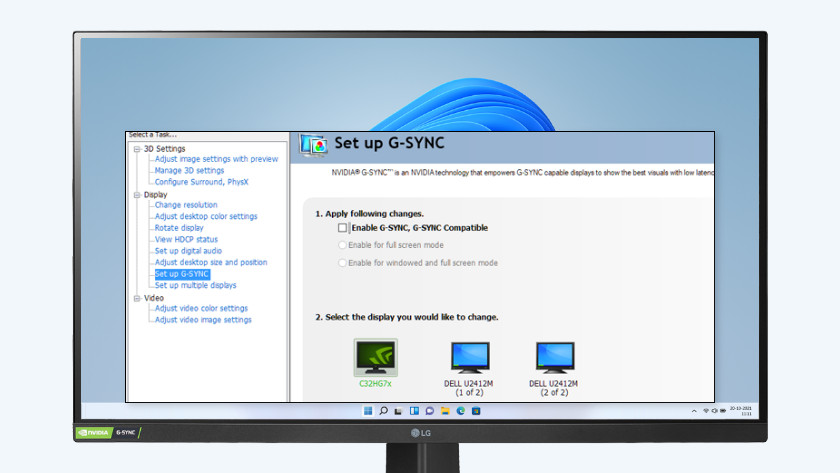Image resolution: width=840 pixels, height=473 pixels.
Task: Open Adjust desktop color settings
Action: click(x=206, y=216)
